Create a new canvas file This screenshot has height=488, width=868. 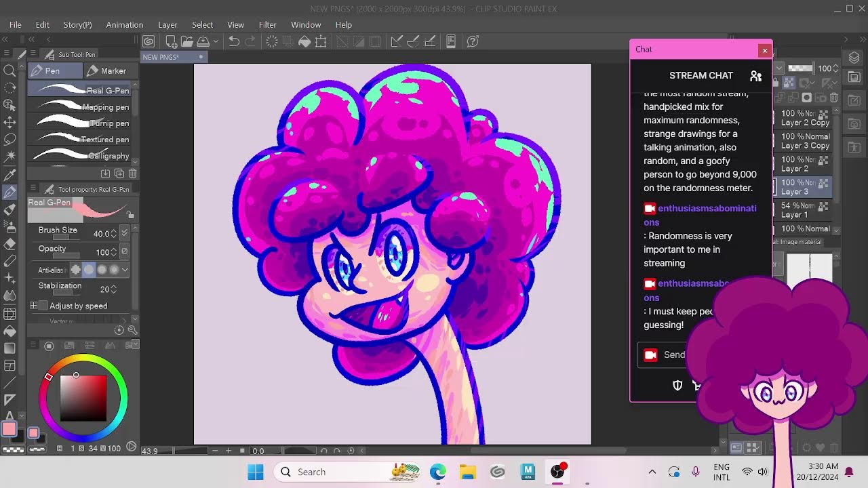171,41
